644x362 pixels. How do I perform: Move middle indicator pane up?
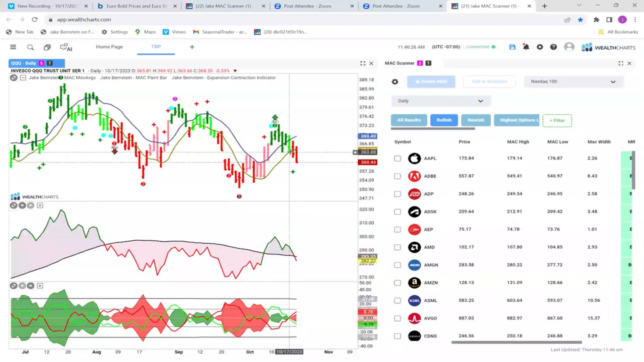tap(31, 205)
